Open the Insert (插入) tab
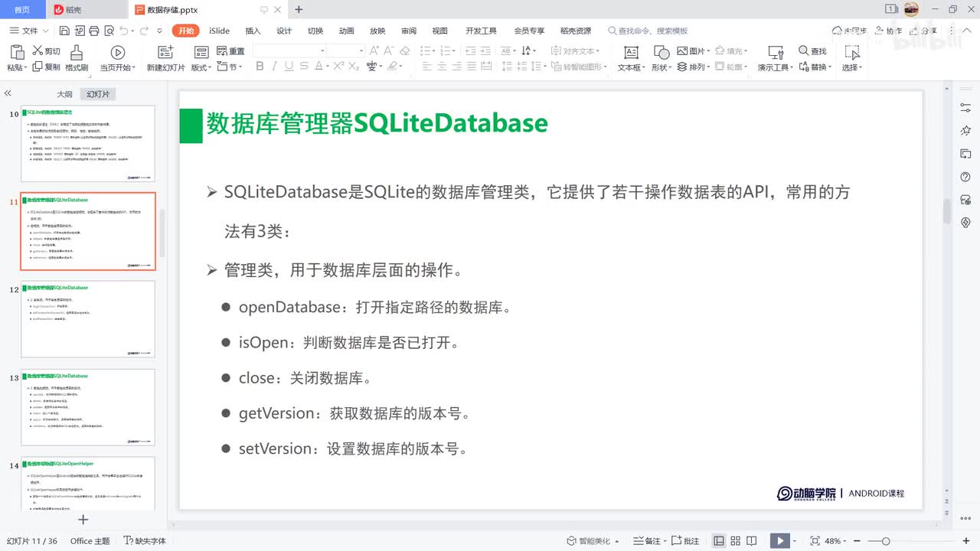 click(253, 31)
